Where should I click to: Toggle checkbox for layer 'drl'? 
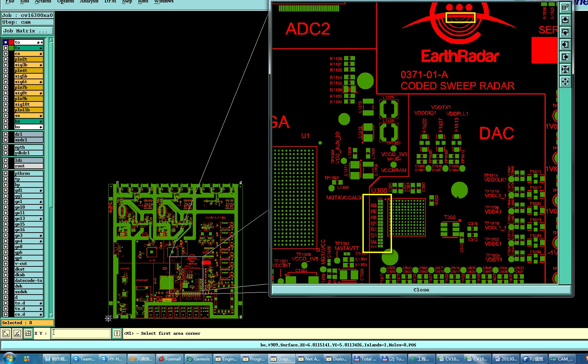click(x=6, y=134)
